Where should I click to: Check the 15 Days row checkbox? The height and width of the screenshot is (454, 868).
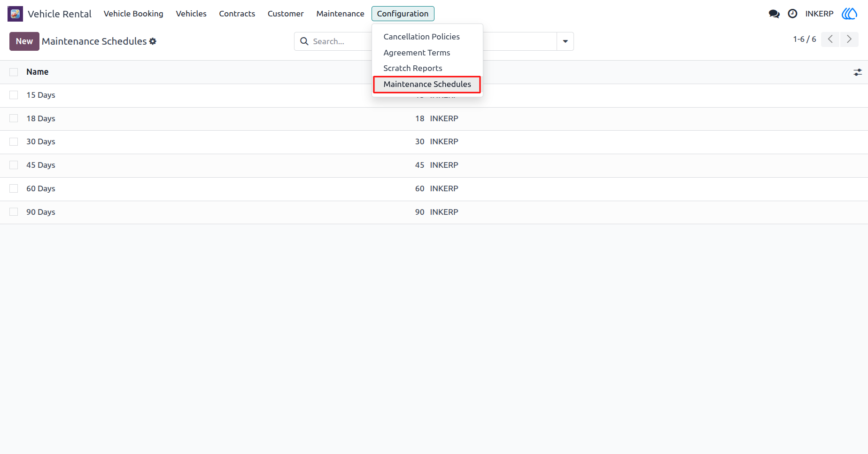[x=14, y=95]
